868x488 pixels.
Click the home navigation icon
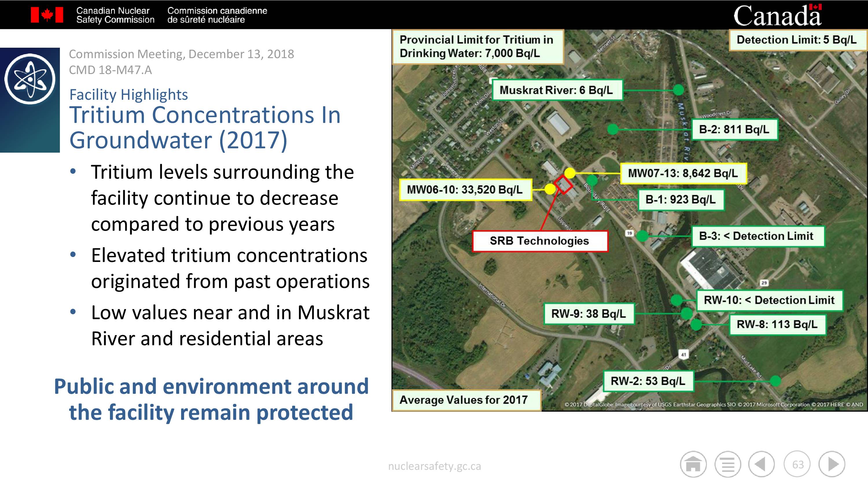pos(693,464)
